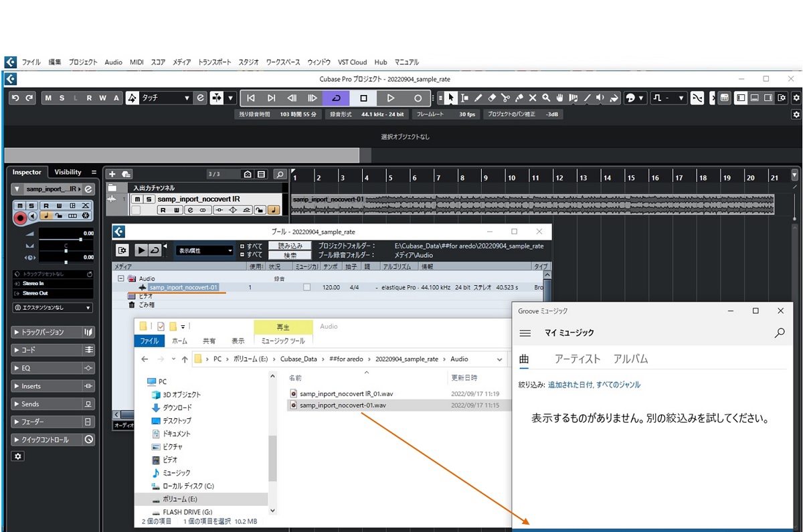Toggle global Solo (S) state button
The image size is (803, 532).
(x=62, y=98)
